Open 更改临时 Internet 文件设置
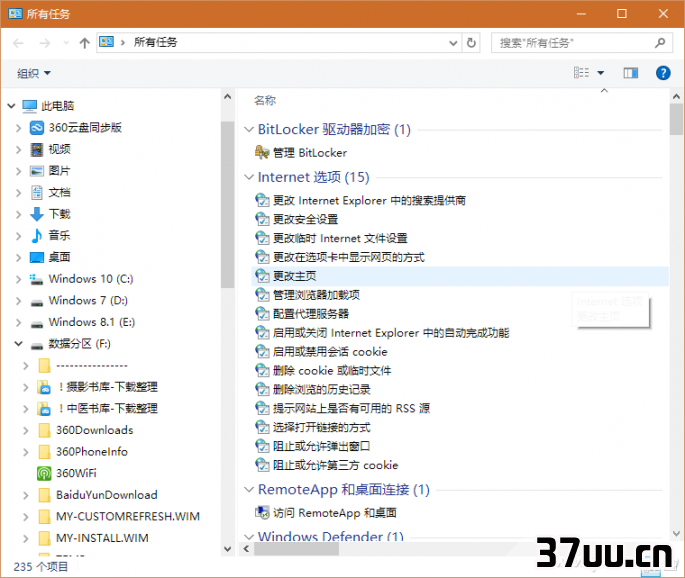 tap(340, 239)
